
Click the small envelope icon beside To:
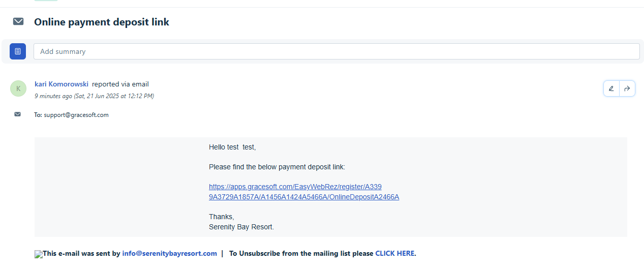18,114
